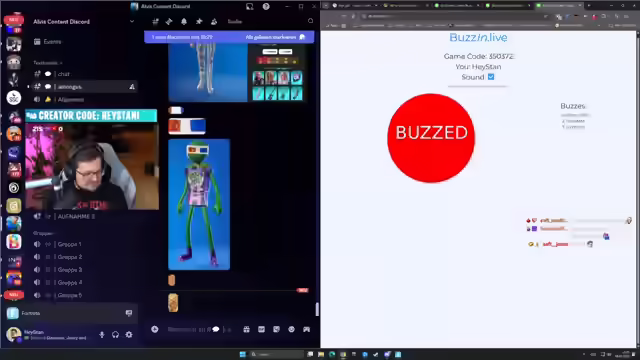
Task: Click the Fortnite activity chat icon in the panel
Action: pyautogui.click(x=129, y=313)
